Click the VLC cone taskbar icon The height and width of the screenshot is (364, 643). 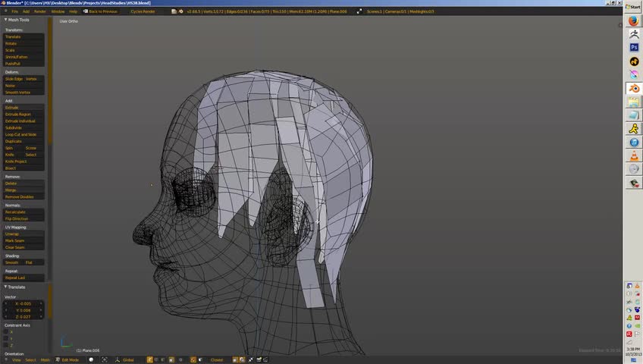[634, 155]
